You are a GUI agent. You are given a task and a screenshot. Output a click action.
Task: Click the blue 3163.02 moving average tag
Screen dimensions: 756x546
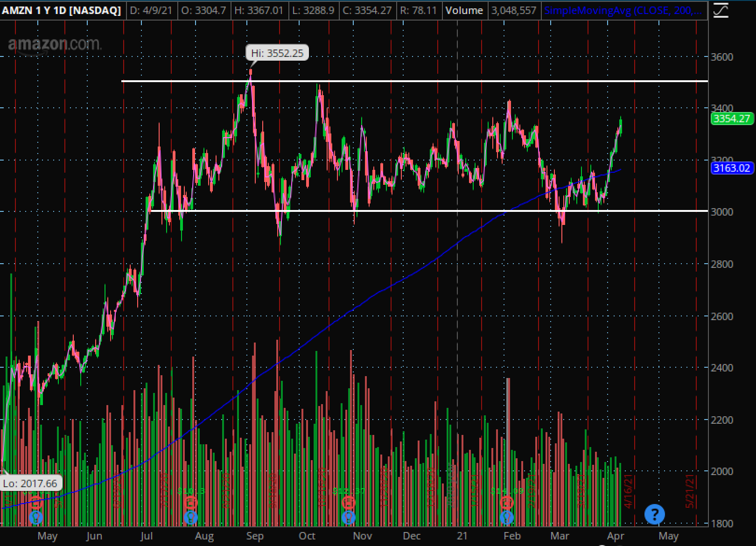coord(732,168)
